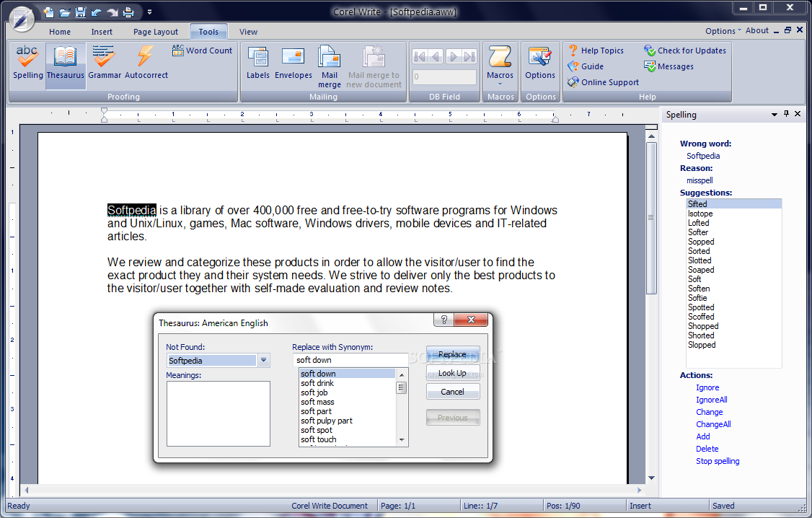Open Autocorrect settings
812x518 pixels.
coord(146,63)
